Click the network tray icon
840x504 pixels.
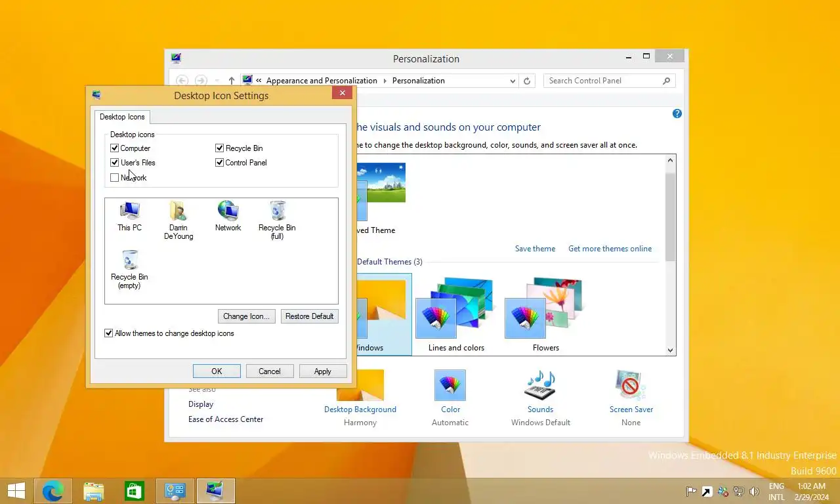tap(738, 491)
